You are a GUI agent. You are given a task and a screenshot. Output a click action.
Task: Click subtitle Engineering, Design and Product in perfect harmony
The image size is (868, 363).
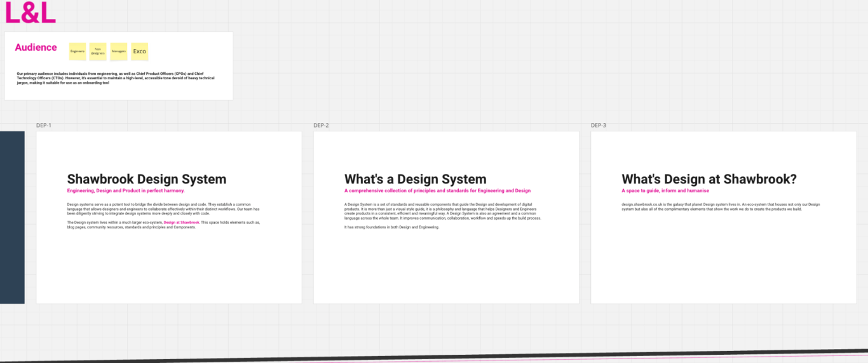126,191
